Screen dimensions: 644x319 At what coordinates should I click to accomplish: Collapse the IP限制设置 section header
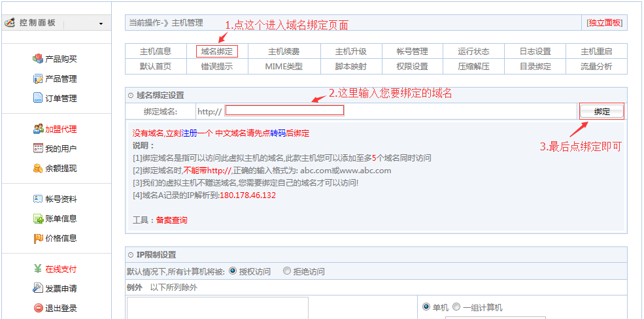click(x=131, y=255)
